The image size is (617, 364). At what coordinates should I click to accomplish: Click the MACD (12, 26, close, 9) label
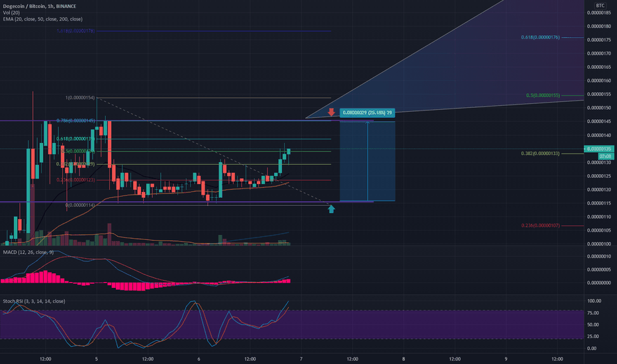click(x=28, y=252)
